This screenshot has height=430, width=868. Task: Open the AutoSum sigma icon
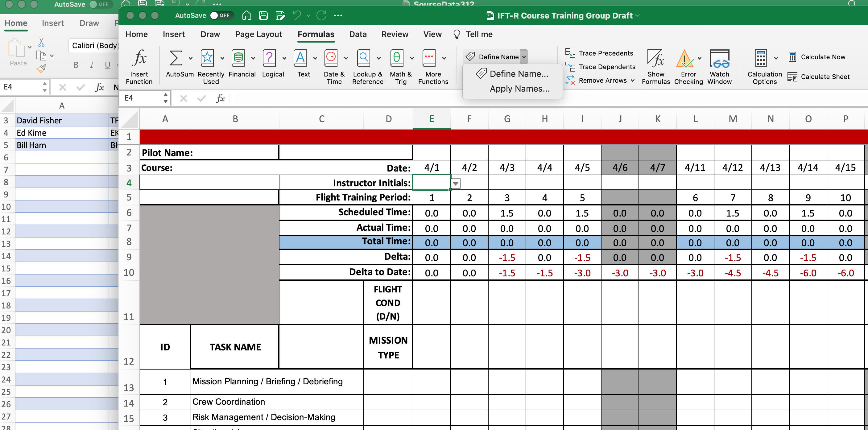(176, 58)
